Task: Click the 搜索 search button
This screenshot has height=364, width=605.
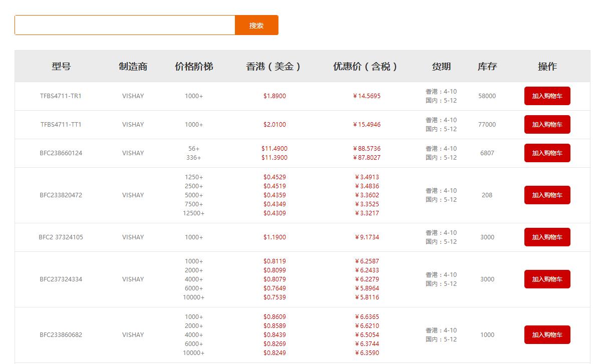Action: point(256,25)
